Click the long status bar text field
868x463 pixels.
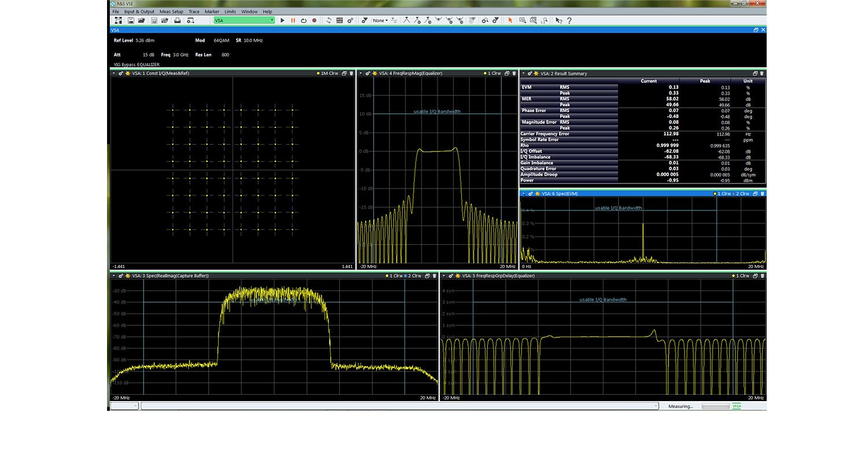(x=399, y=406)
